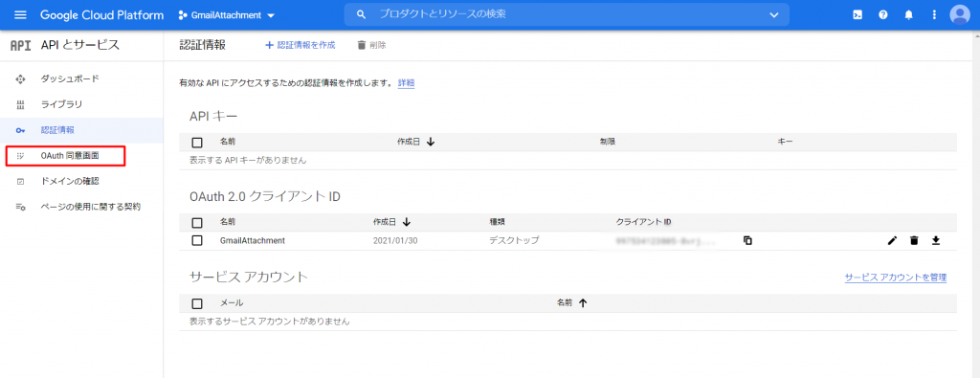Select all service accounts header checkbox
Image resolution: width=980 pixels, height=378 pixels.
tap(197, 303)
